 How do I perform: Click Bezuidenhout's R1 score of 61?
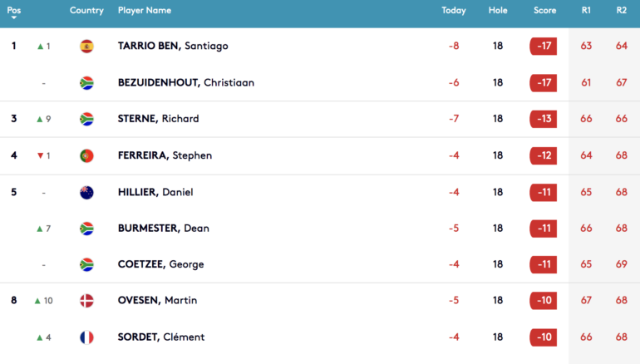tap(586, 83)
